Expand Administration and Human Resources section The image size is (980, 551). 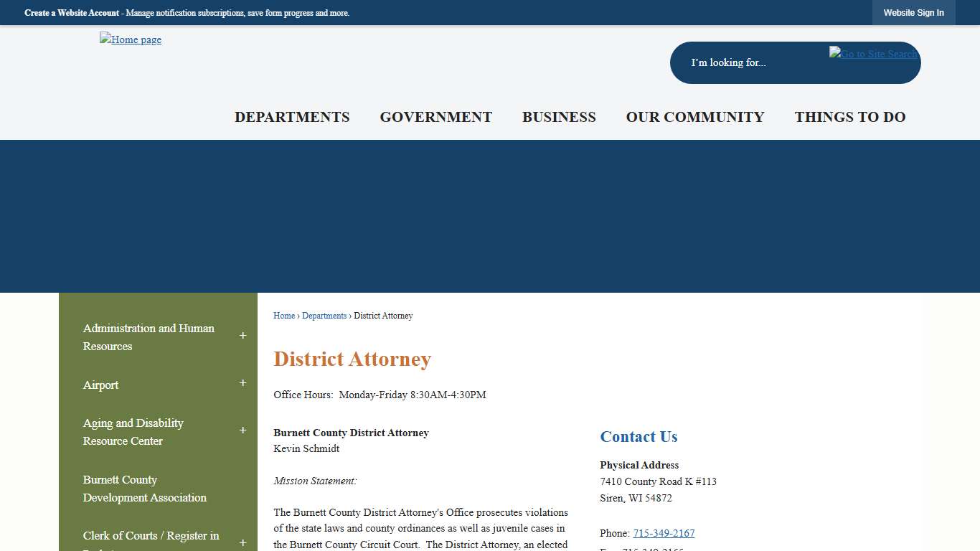click(x=242, y=335)
